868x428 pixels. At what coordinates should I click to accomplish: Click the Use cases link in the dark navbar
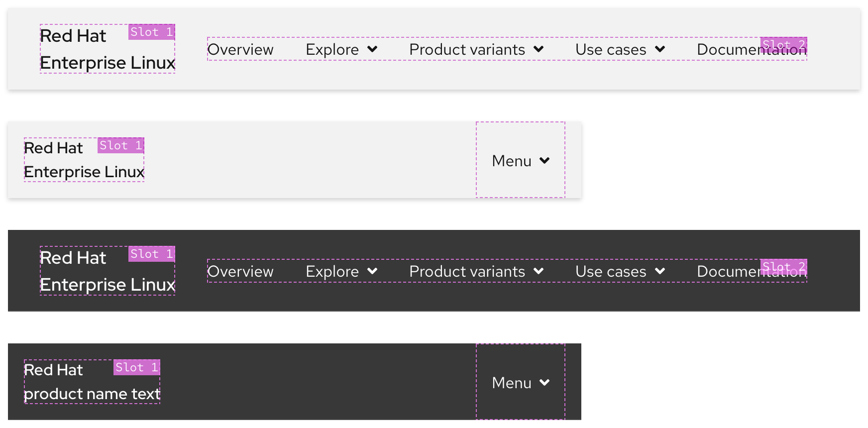point(611,271)
